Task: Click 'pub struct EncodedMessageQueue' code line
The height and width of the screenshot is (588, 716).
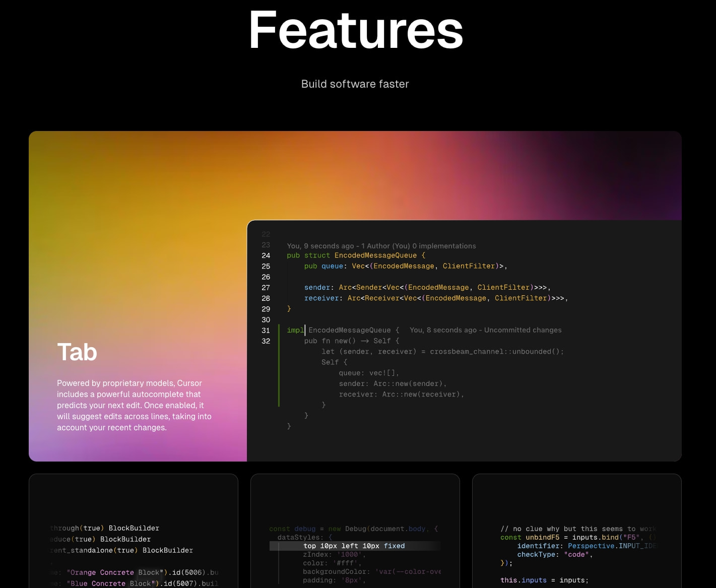Action: tap(356, 255)
